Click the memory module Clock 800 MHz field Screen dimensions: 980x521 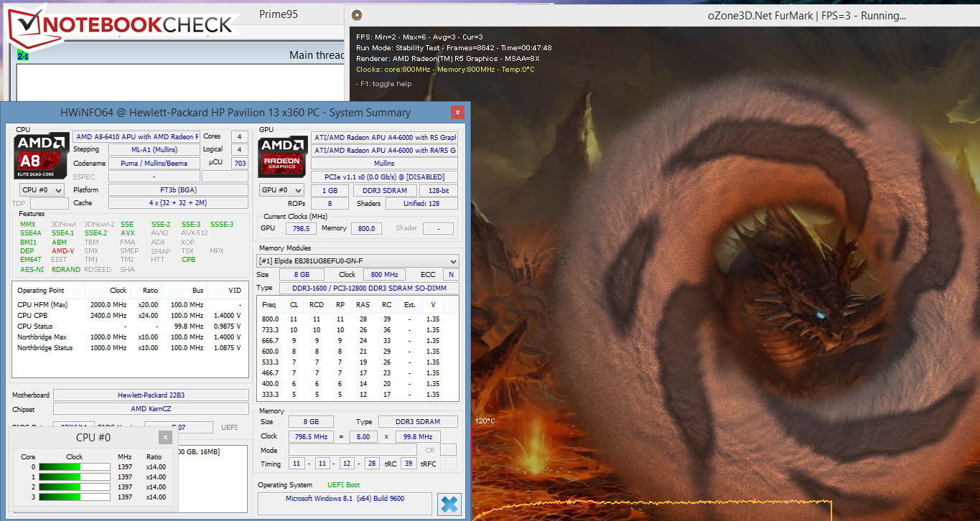tap(383, 274)
